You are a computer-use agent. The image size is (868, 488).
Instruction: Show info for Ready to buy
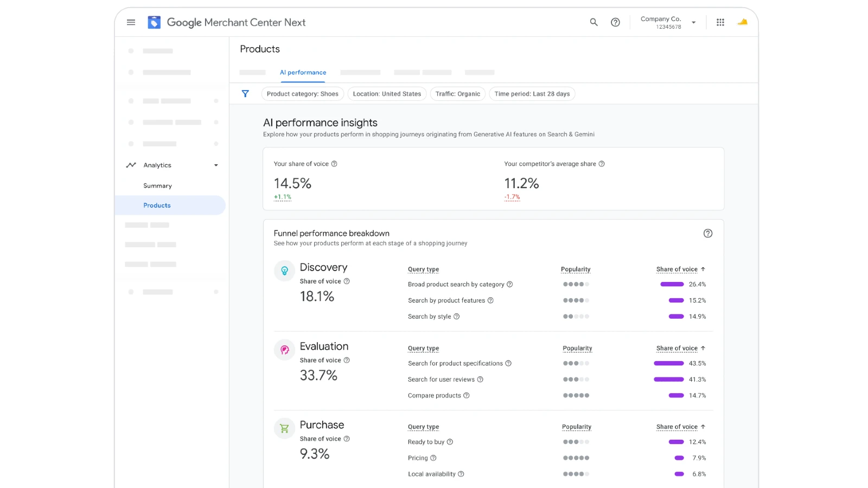point(450,442)
